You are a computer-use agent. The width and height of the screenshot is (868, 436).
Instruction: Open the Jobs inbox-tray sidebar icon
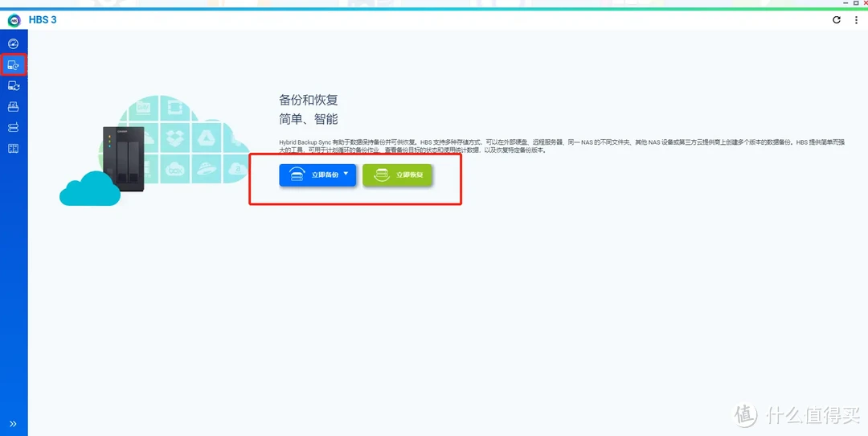point(14,107)
